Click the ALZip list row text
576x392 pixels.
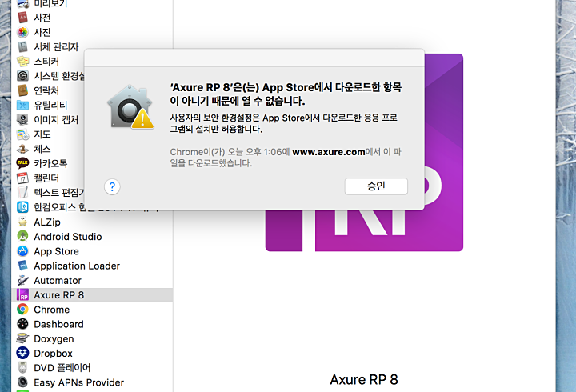pos(47,222)
